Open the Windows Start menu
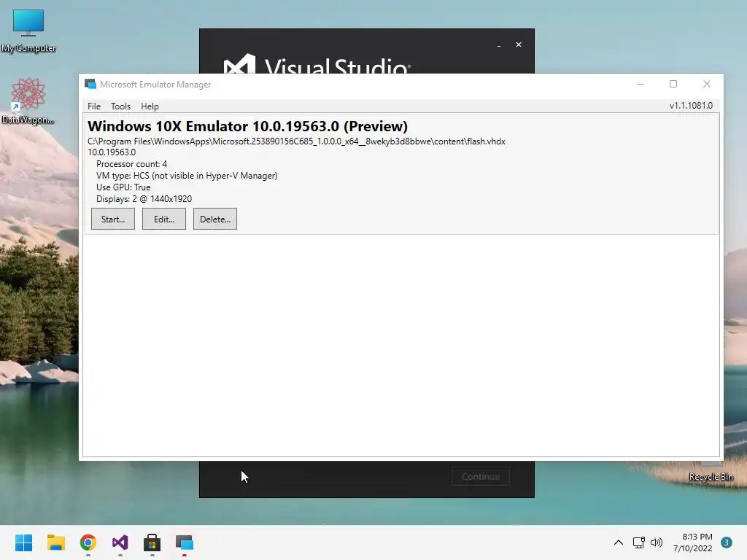 [x=24, y=542]
